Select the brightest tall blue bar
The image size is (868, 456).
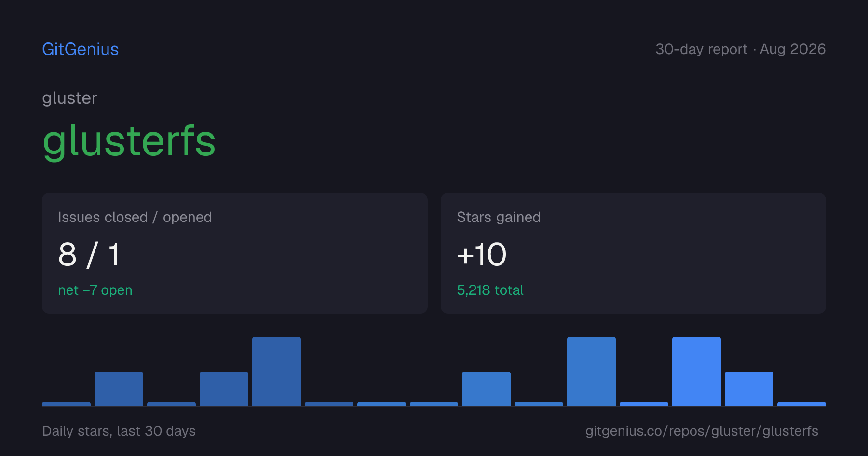click(x=696, y=372)
